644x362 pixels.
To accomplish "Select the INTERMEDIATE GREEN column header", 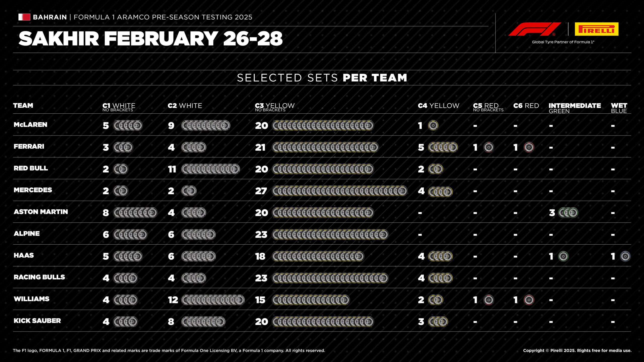I will [x=575, y=108].
